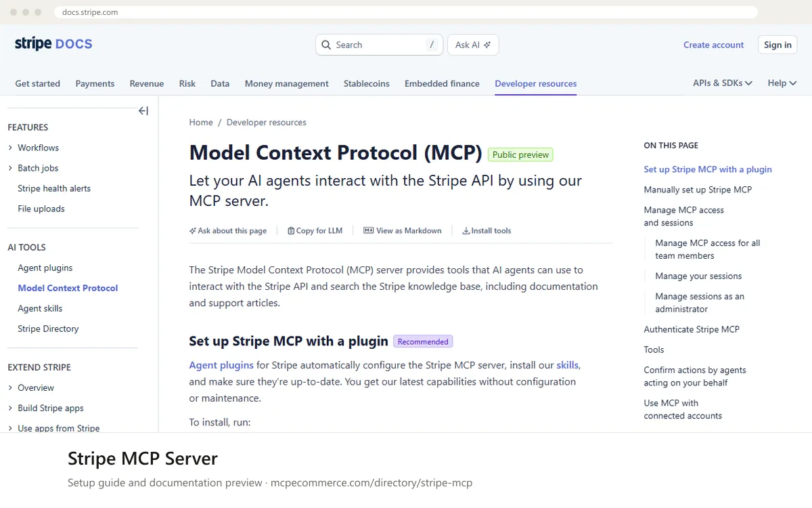Click the FEATURES section heading

tap(28, 127)
